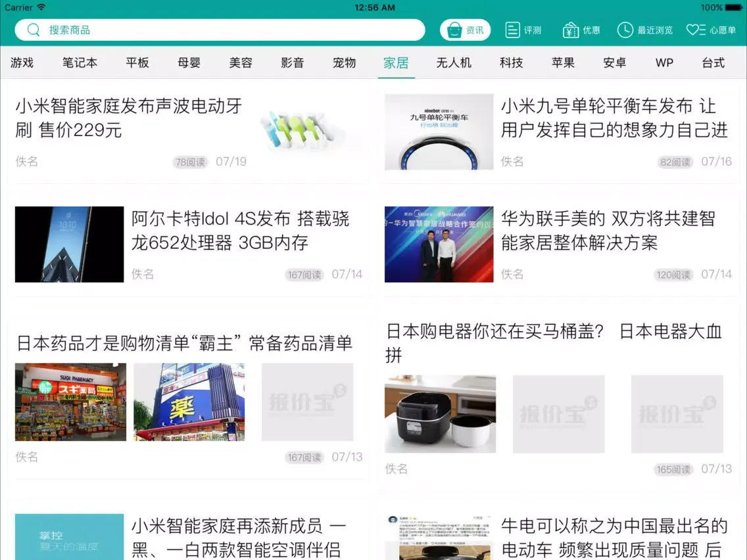Click 佚名 author under 华为联手美的 article
Viewport: 747px width, 560px height.
pyautogui.click(x=512, y=274)
